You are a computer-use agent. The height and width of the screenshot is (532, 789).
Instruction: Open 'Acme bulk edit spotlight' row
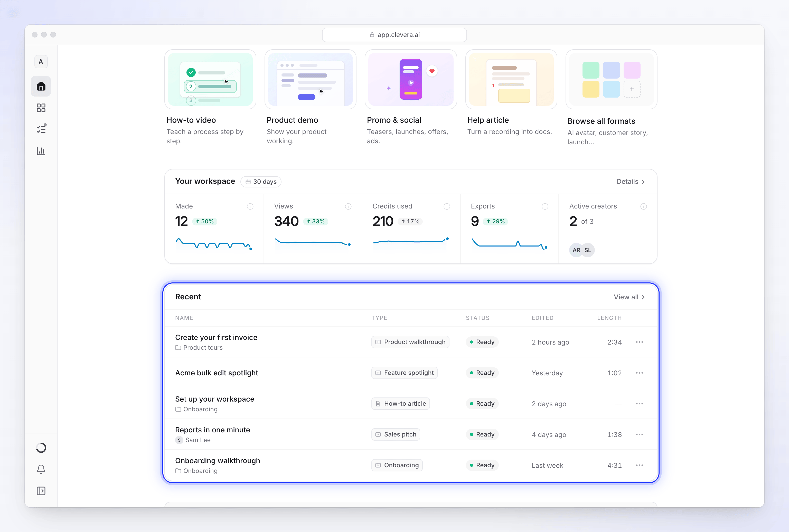[411, 373]
